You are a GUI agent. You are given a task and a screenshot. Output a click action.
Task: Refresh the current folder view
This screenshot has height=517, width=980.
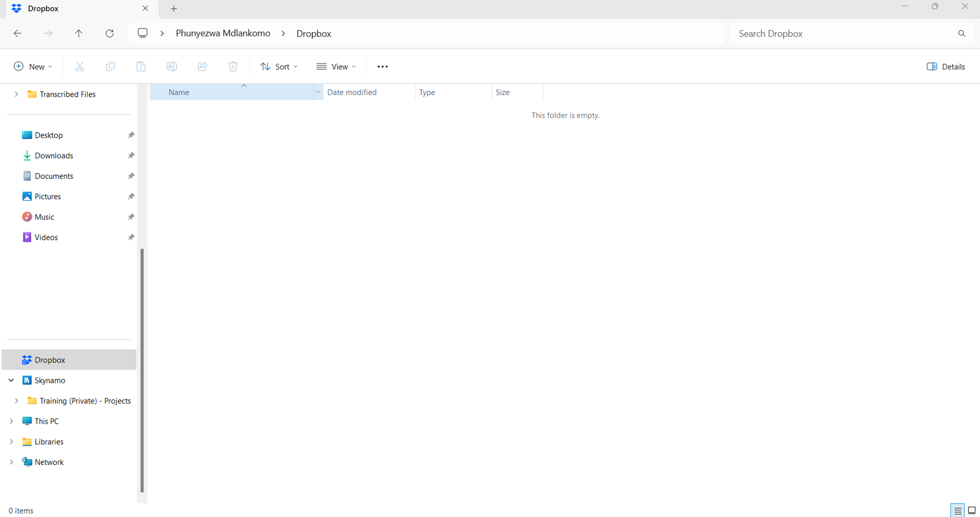(110, 33)
